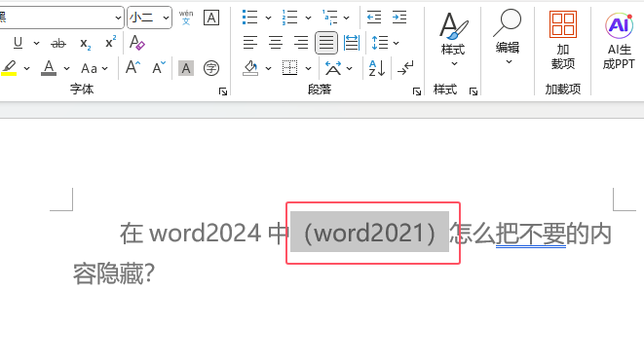Open font color dropdown arrow
The height and width of the screenshot is (363, 644).
[x=66, y=68]
